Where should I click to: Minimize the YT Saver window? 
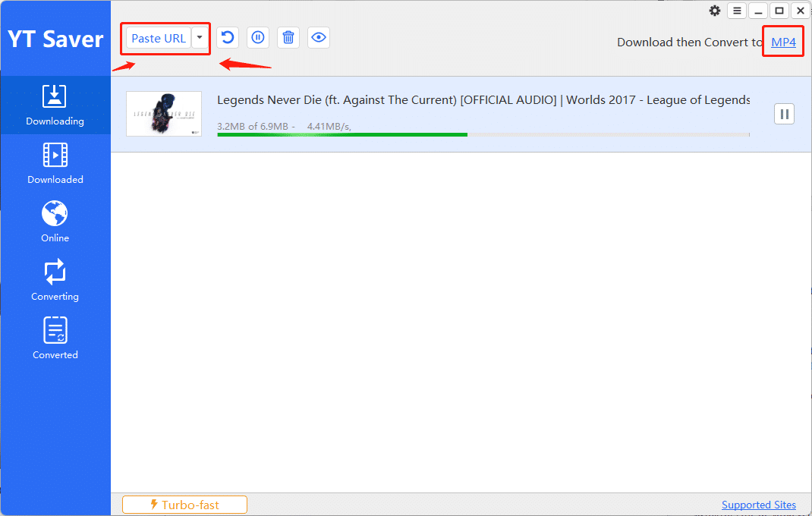pos(758,11)
